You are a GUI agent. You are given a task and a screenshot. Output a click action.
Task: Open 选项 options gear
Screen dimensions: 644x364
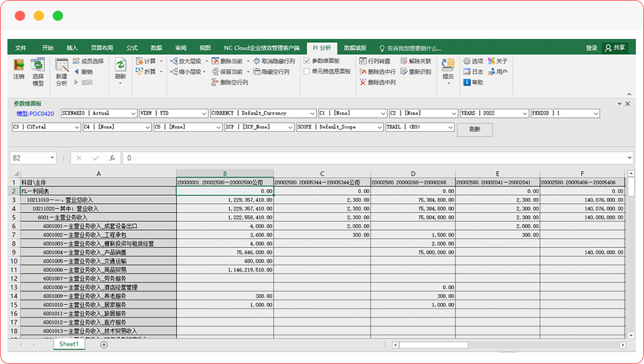coord(474,61)
